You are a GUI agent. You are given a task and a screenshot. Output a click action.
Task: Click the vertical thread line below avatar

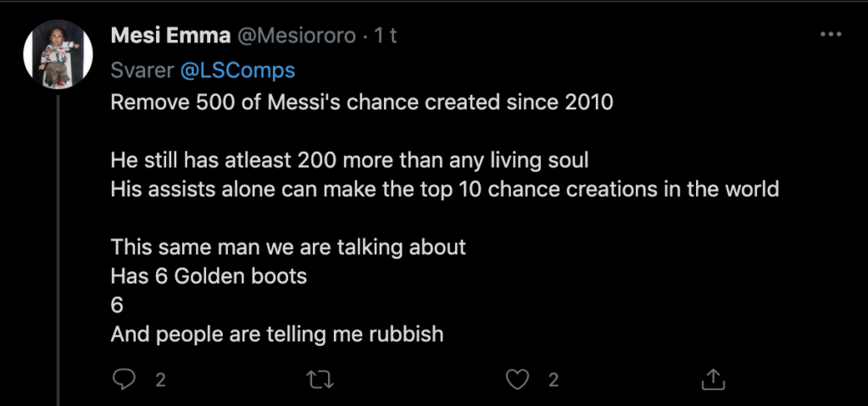[58, 254]
